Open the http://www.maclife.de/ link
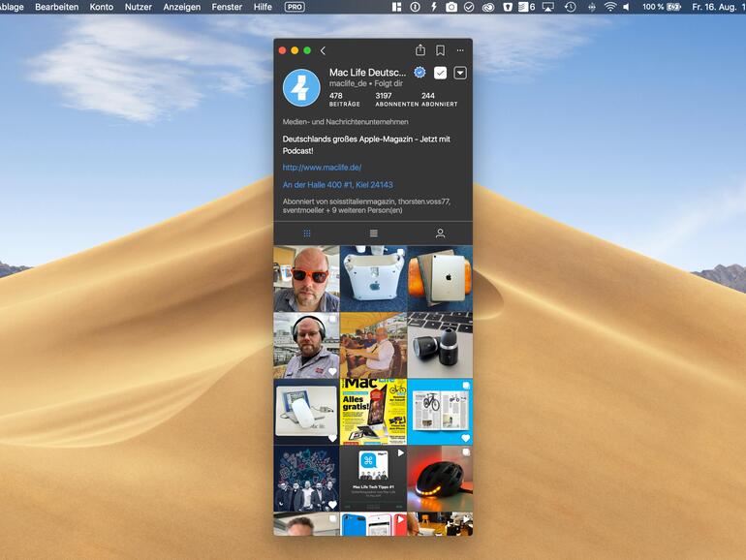746x560 pixels. click(x=322, y=168)
